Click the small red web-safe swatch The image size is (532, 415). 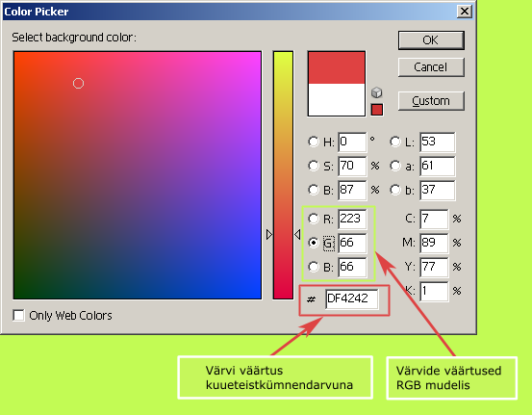(x=377, y=110)
